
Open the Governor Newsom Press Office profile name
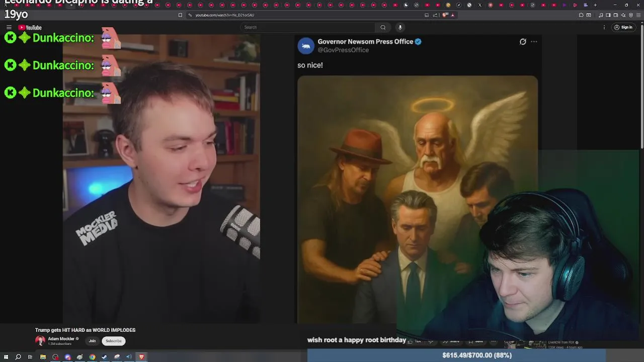click(x=365, y=42)
